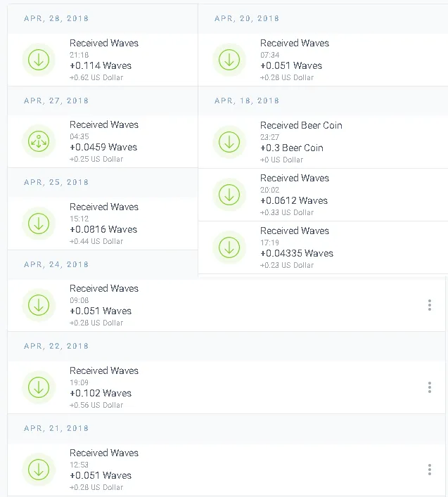Click the 04:35 transaction time
The height and width of the screenshot is (497, 448).
[x=79, y=136]
